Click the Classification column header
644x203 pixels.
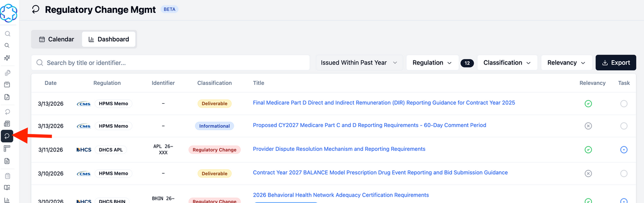pos(215,83)
